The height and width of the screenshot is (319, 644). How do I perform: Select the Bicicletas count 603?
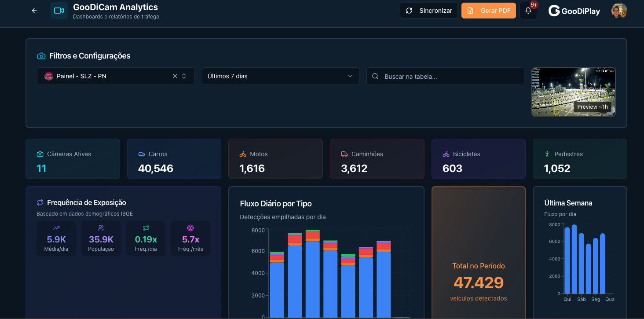point(452,169)
